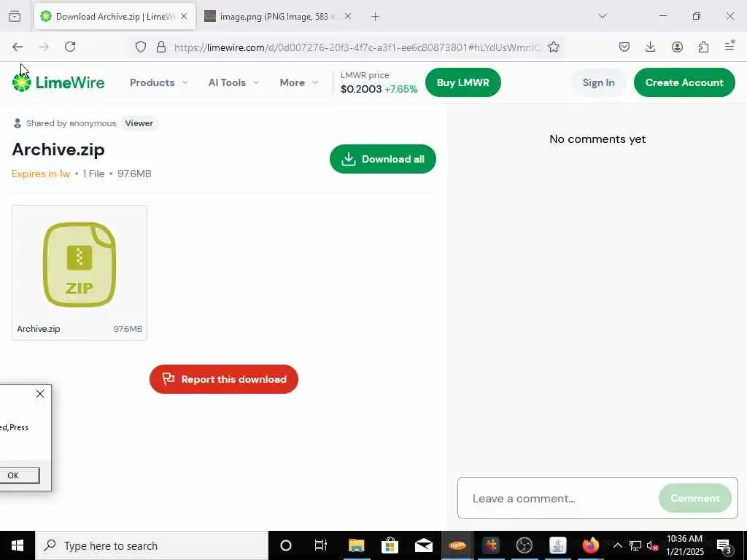Show the browser downloads panel
Screen dimensions: 747x560
pos(650,47)
